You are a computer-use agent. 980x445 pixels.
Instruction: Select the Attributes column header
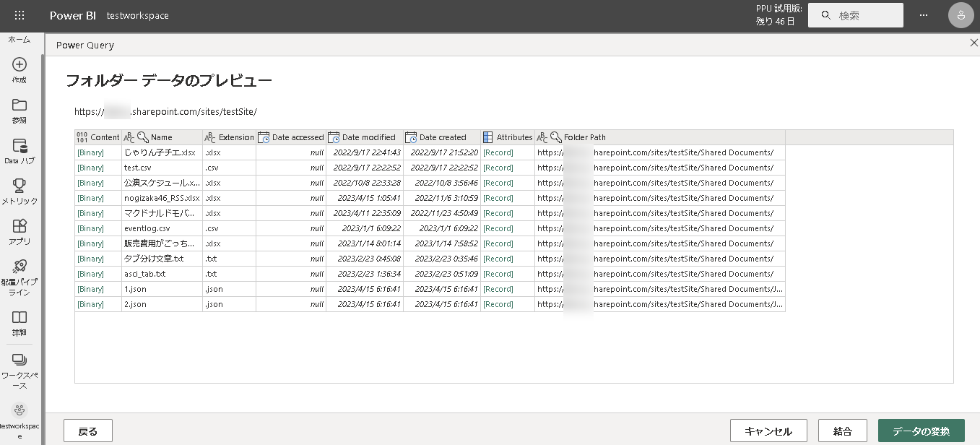(x=508, y=137)
